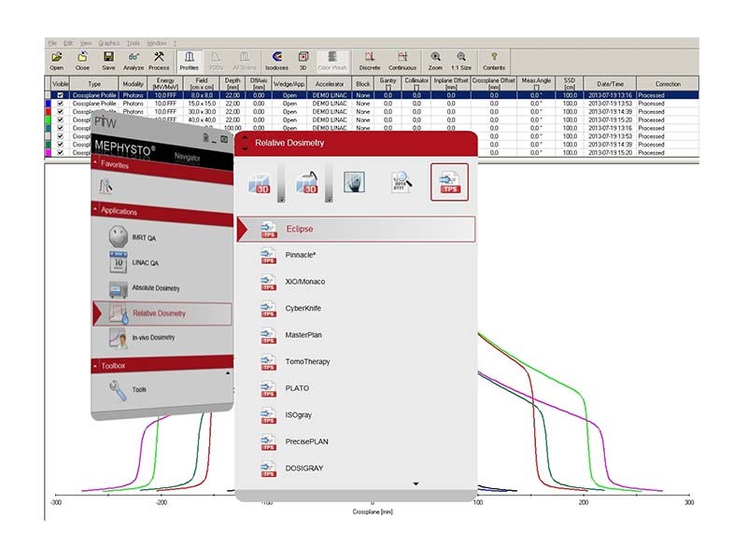
Task: Open the Tools menu
Action: tap(133, 43)
